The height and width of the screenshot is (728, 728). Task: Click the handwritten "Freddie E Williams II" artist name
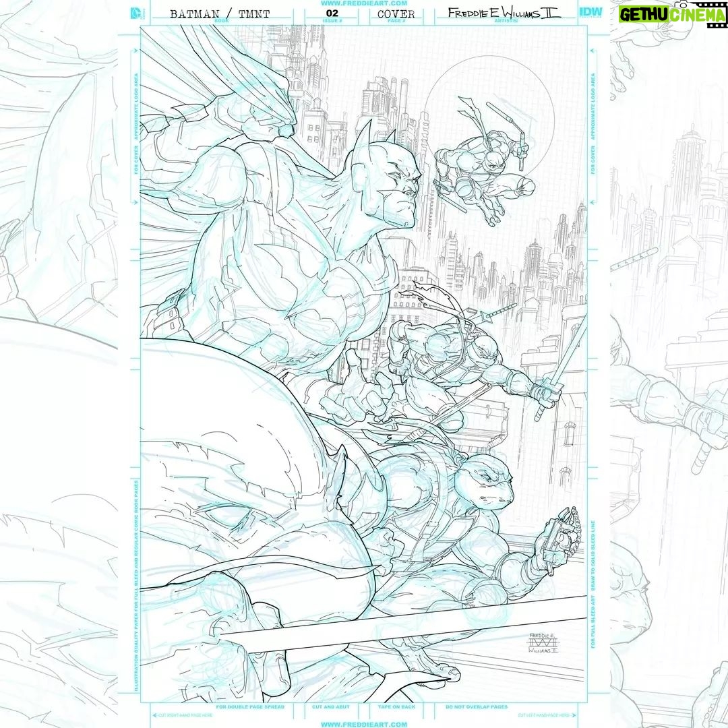(504, 13)
